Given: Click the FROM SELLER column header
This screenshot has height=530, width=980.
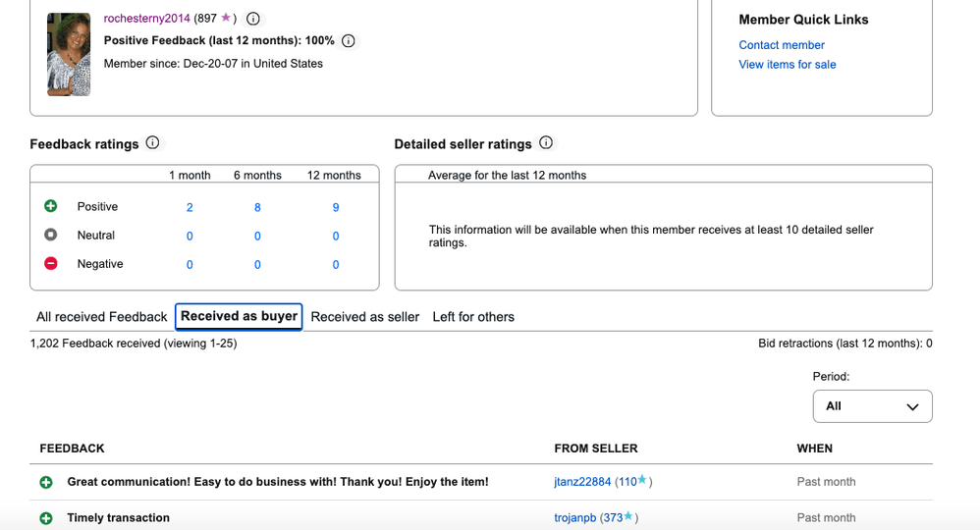Looking at the screenshot, I should [x=596, y=449].
